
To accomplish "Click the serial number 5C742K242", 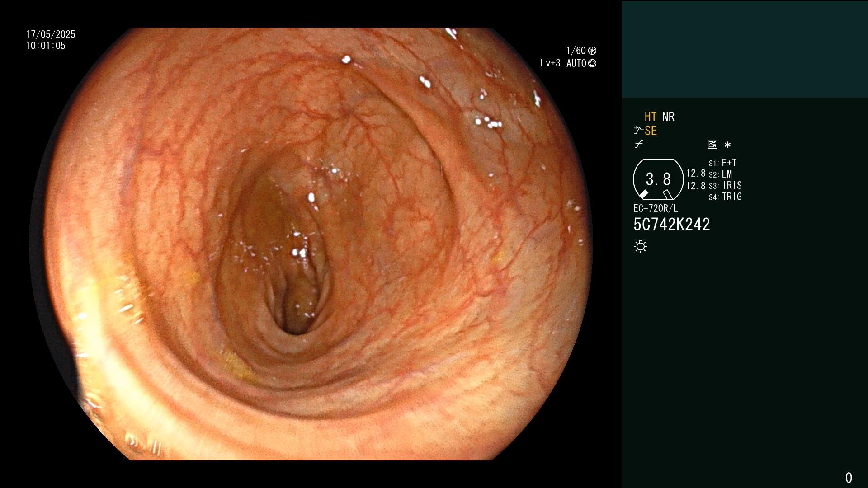I will [x=672, y=224].
